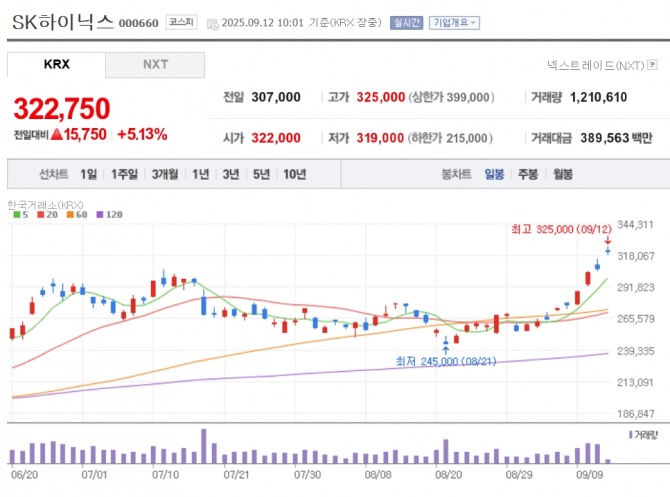670x497 pixels.
Task: Click the 거래량 volume legend marker
Action: tap(631, 435)
